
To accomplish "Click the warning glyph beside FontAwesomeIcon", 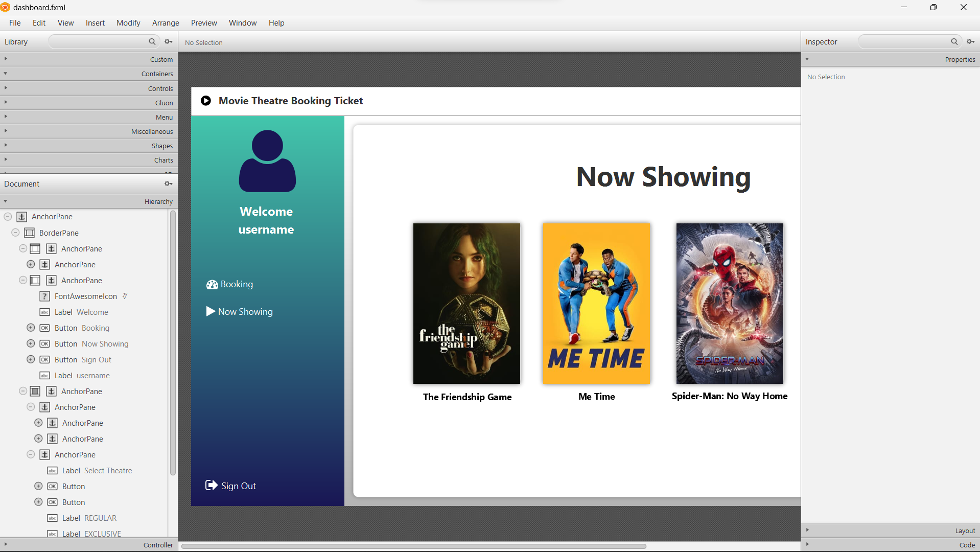I will coord(125,296).
